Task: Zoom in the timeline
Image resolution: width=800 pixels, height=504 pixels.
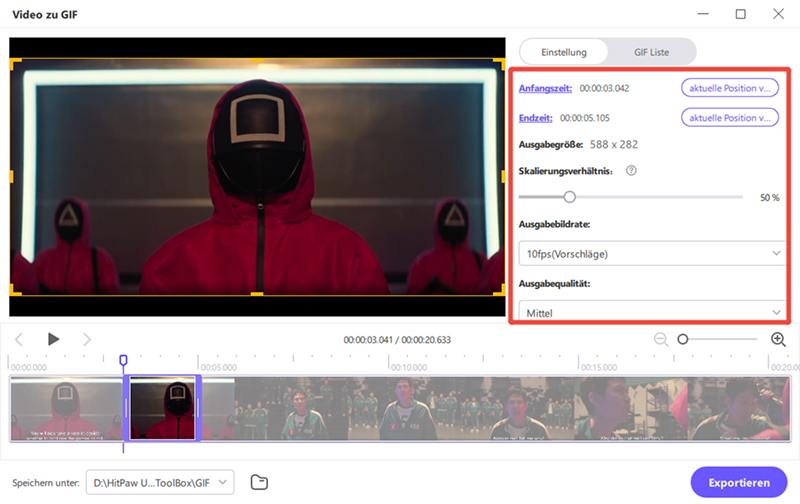Action: (x=778, y=339)
